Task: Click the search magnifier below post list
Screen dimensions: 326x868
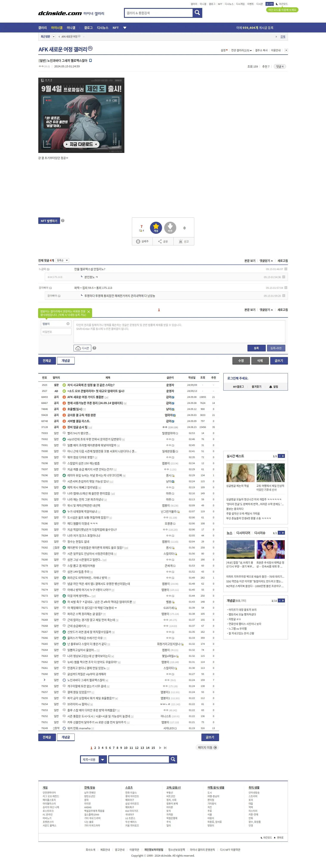Action: click(x=173, y=759)
